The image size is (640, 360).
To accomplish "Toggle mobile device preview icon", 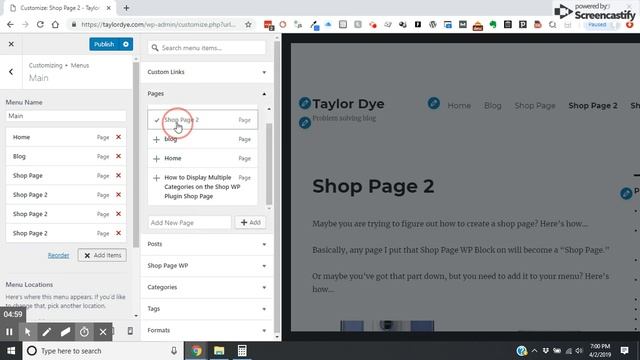I will pos(130,331).
